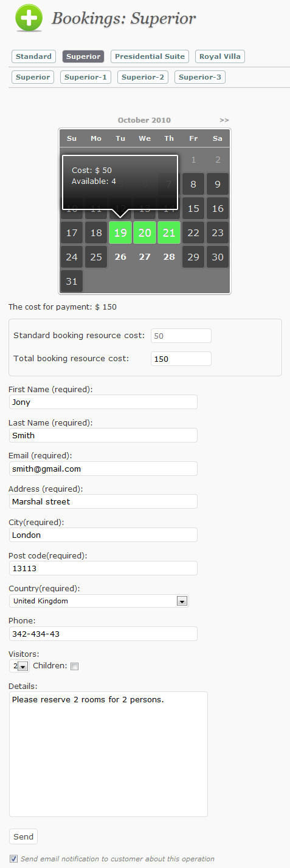The height and width of the screenshot is (868, 290).
Task: Focus the Email address field
Action: coord(103,469)
